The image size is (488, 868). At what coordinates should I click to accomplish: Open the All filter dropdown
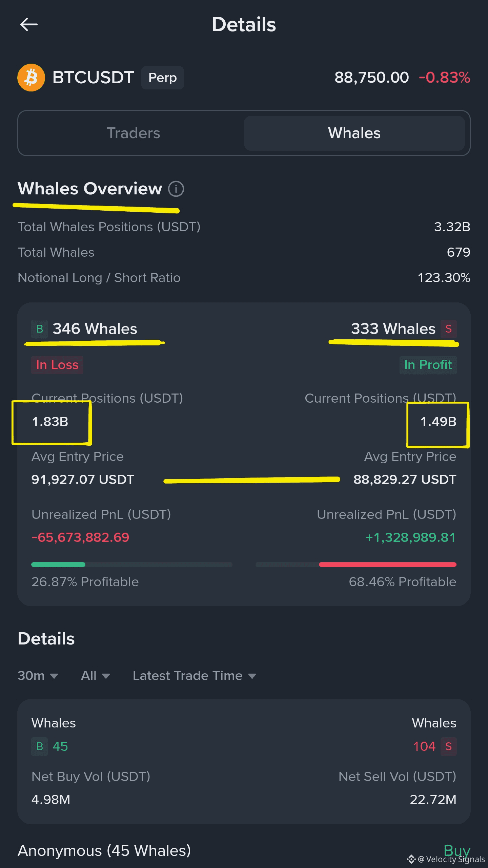[x=95, y=676]
